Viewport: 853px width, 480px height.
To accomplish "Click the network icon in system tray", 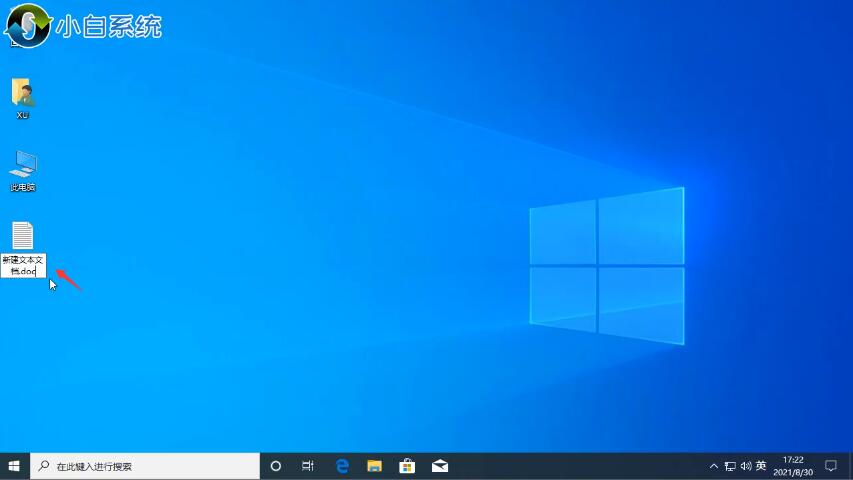I will [x=730, y=466].
